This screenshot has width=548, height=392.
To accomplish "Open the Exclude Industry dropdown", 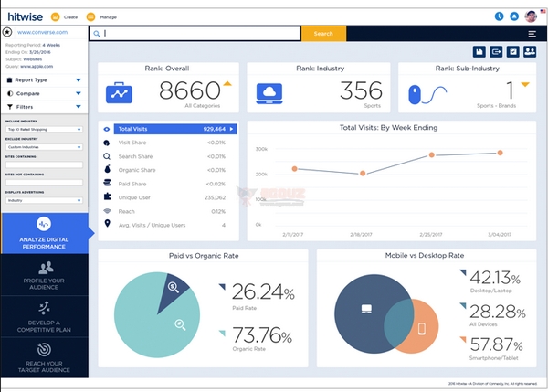I will coord(44,146).
